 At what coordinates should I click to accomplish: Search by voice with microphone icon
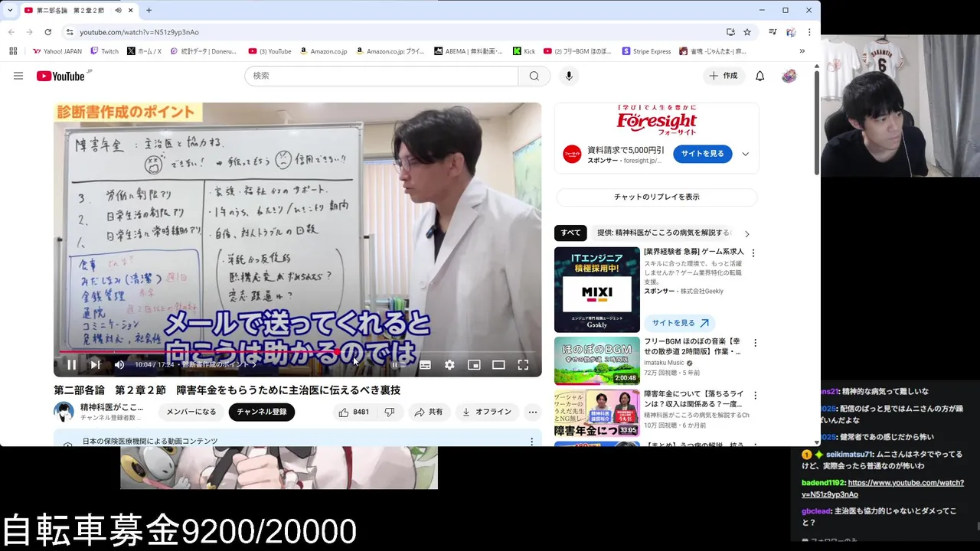[x=568, y=76]
